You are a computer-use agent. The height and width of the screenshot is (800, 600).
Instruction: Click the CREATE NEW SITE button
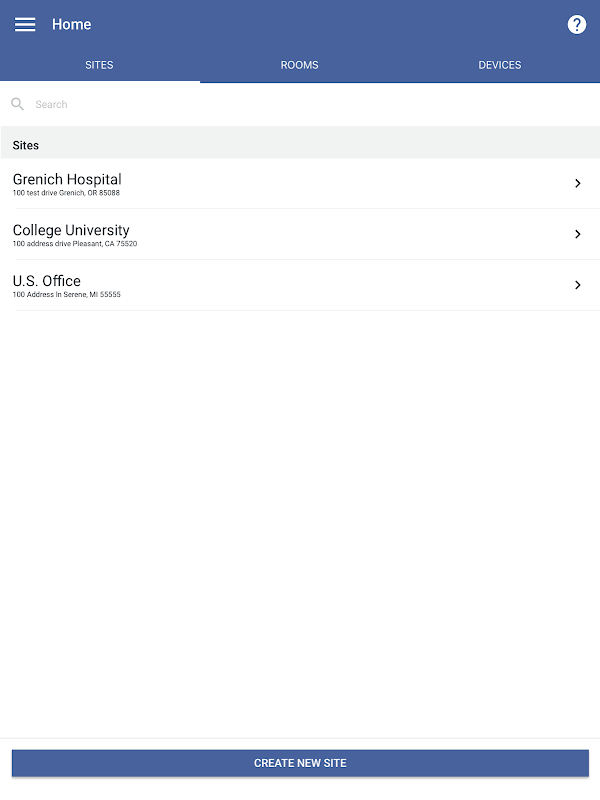[300, 763]
